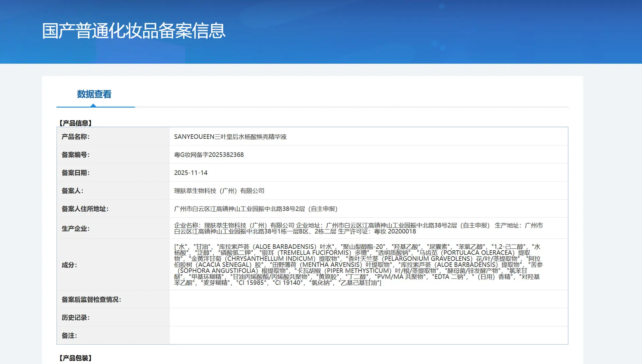Image resolution: width=642 pixels, height=364 pixels.
Task: Select the 备案后监督检查情况 label cell
Action: (x=113, y=299)
